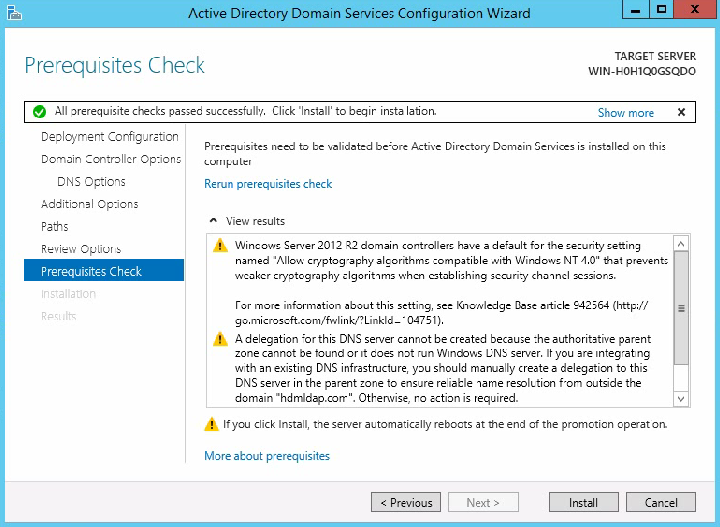Image resolution: width=720 pixels, height=527 pixels.
Task: Open Additional Options step
Action: [x=90, y=204]
